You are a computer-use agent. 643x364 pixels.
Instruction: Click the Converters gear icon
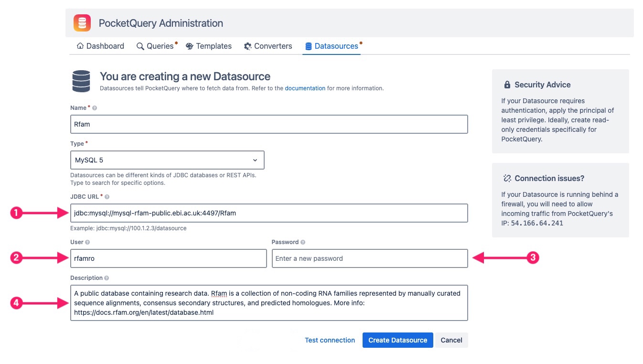(248, 46)
